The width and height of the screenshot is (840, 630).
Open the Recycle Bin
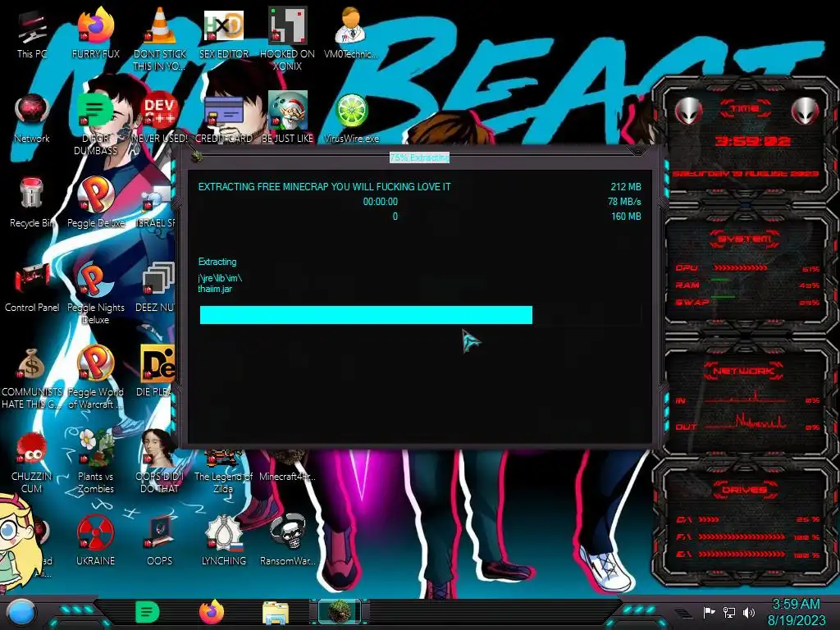tap(32, 203)
